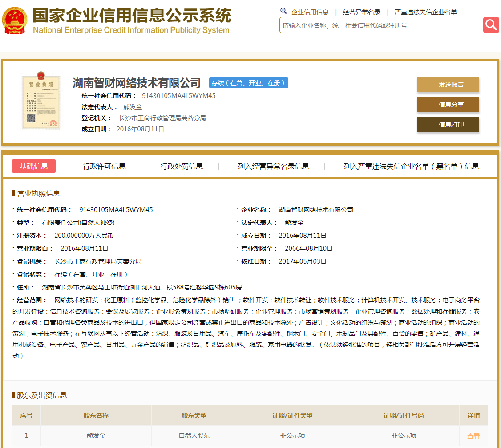
Task: Open the 列入经营异常名录信息 tab
Action: click(x=273, y=166)
